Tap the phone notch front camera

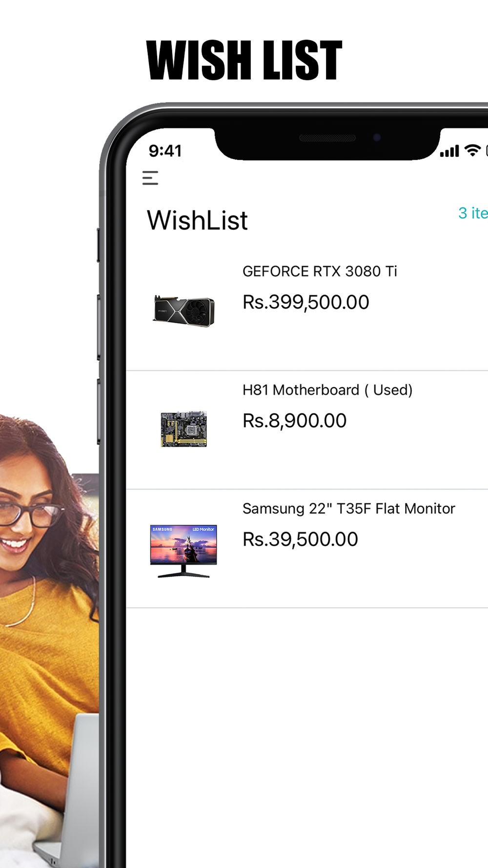coord(377,138)
